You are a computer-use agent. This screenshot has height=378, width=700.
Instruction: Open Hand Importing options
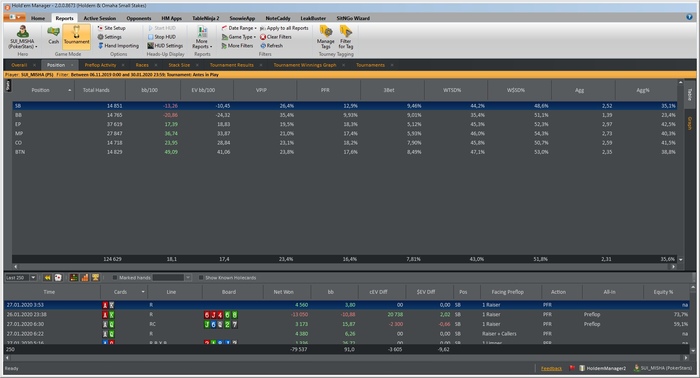click(118, 46)
